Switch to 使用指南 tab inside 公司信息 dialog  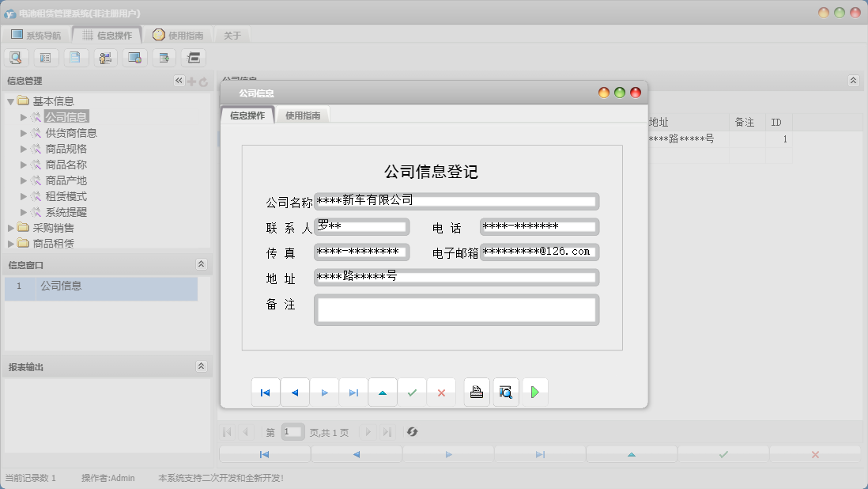pyautogui.click(x=303, y=116)
